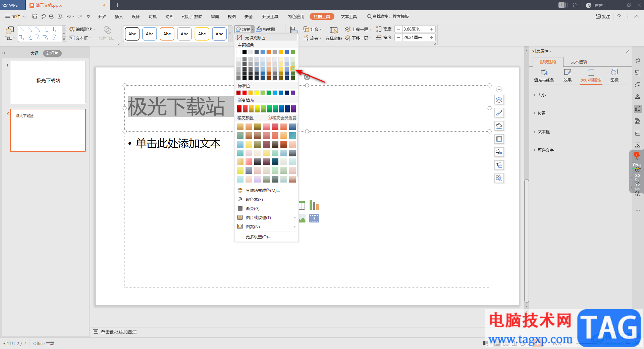The width and height of the screenshot is (644, 349).
Task: Open the 填充 fill dropdown arrow
Action: 253,29
